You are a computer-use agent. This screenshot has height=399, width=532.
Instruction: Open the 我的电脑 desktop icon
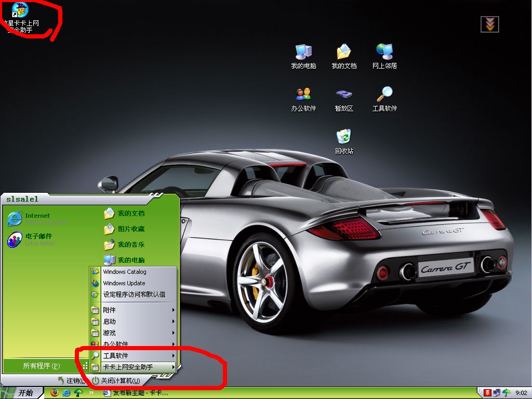pos(303,56)
